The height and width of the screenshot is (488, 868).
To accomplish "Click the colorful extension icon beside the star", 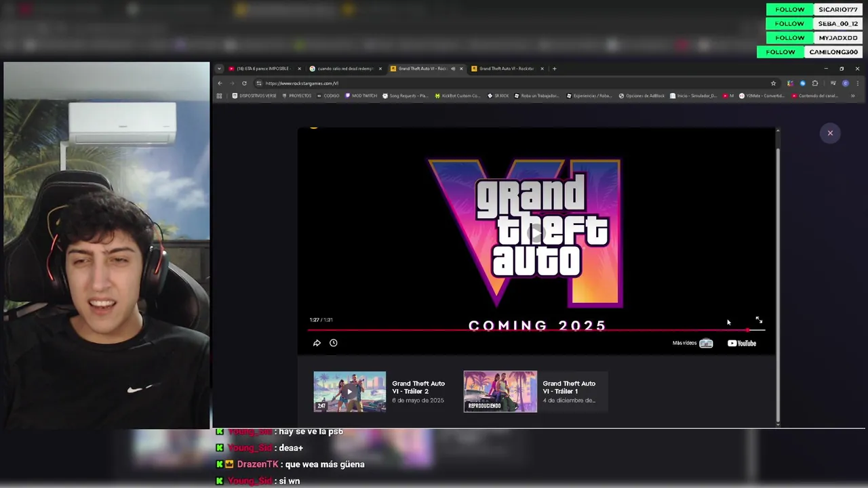I will 790,83.
